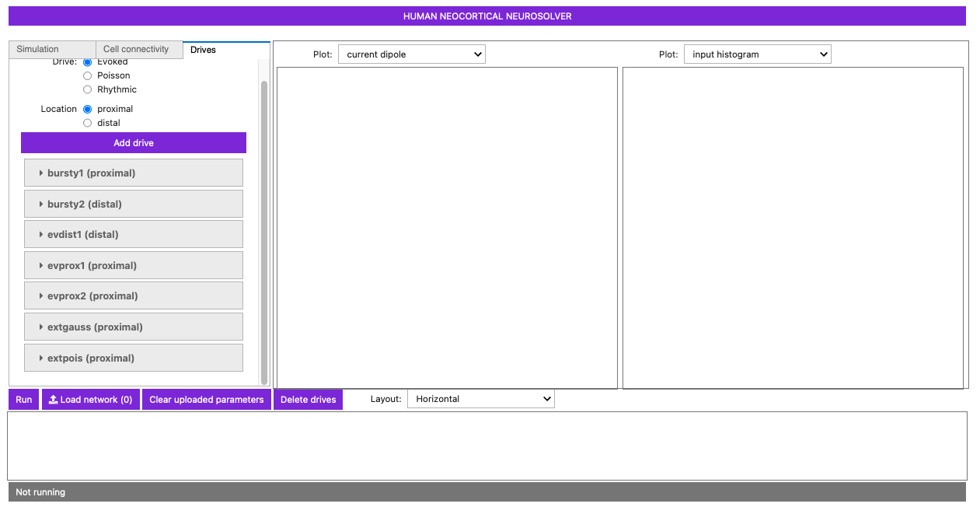Select the Poisson drive type

(x=88, y=75)
